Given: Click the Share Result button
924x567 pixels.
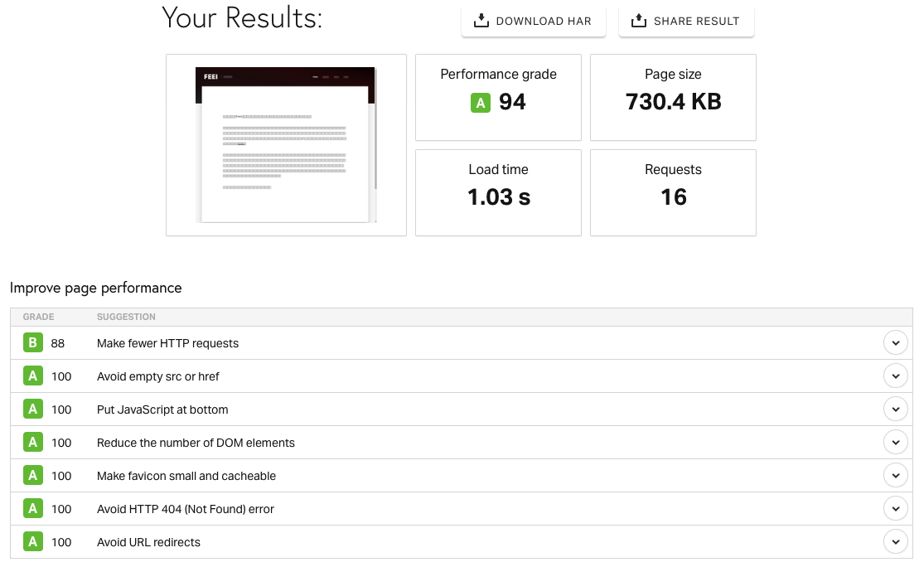Looking at the screenshot, I should tap(686, 22).
